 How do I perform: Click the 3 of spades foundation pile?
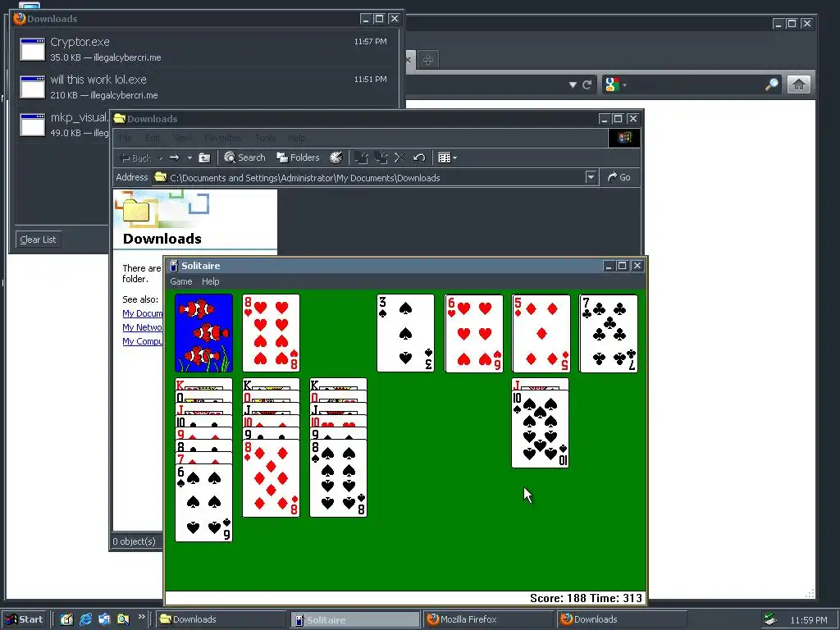coord(405,333)
